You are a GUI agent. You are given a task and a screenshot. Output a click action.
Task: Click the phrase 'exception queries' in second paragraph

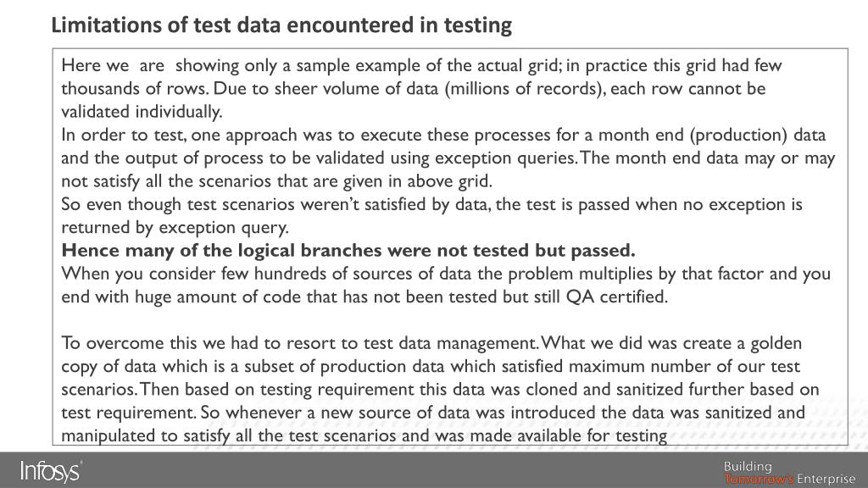[504, 158]
